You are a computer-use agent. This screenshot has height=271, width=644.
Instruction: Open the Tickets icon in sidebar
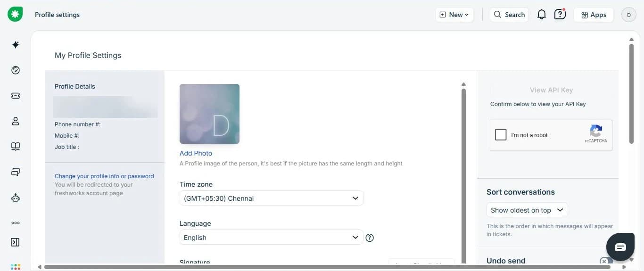pos(16,96)
